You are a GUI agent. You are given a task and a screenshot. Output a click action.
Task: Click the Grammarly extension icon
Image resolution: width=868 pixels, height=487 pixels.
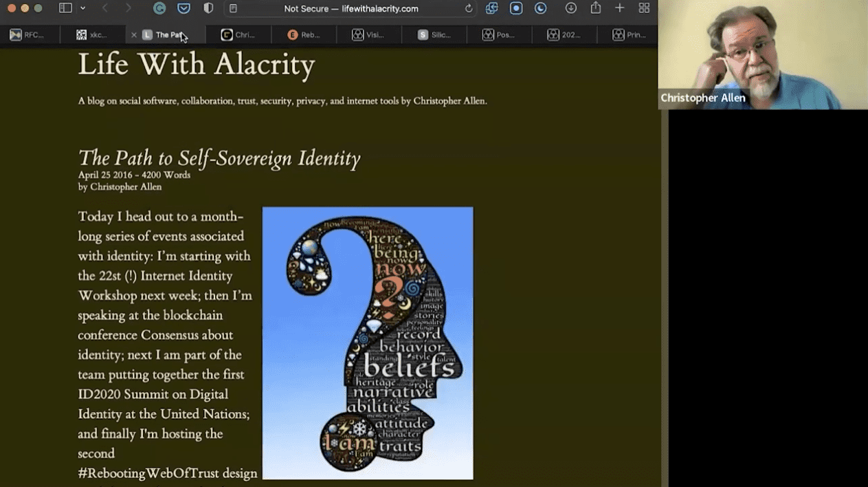(159, 8)
